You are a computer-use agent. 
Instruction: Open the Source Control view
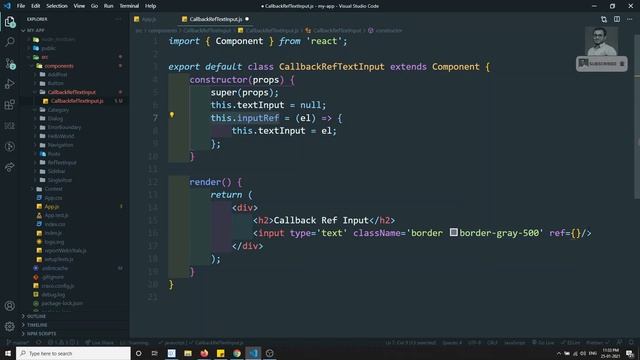(x=10, y=63)
